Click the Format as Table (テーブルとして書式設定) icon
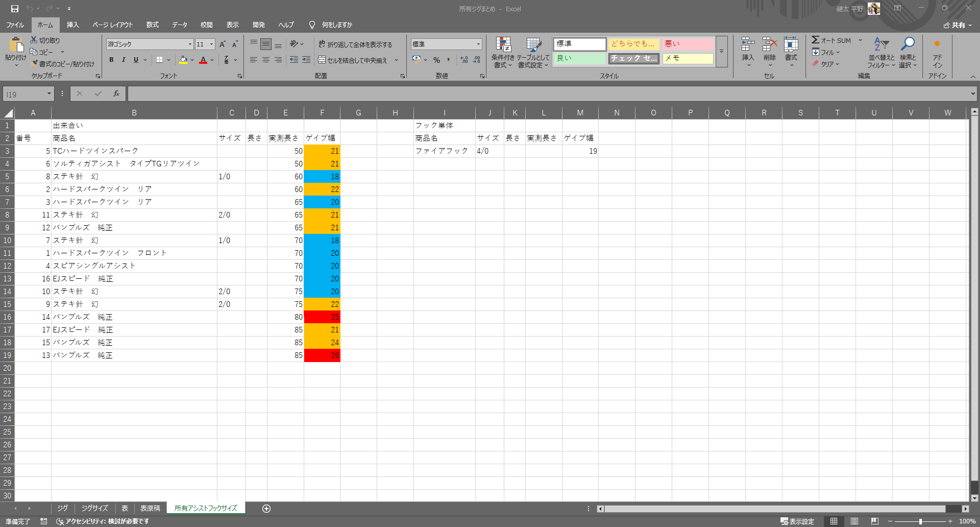 tap(533, 45)
